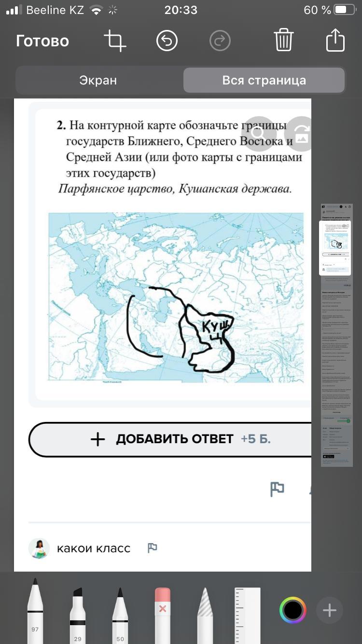
Task: Tap the full page preview thumbnail strip
Action: (336, 335)
